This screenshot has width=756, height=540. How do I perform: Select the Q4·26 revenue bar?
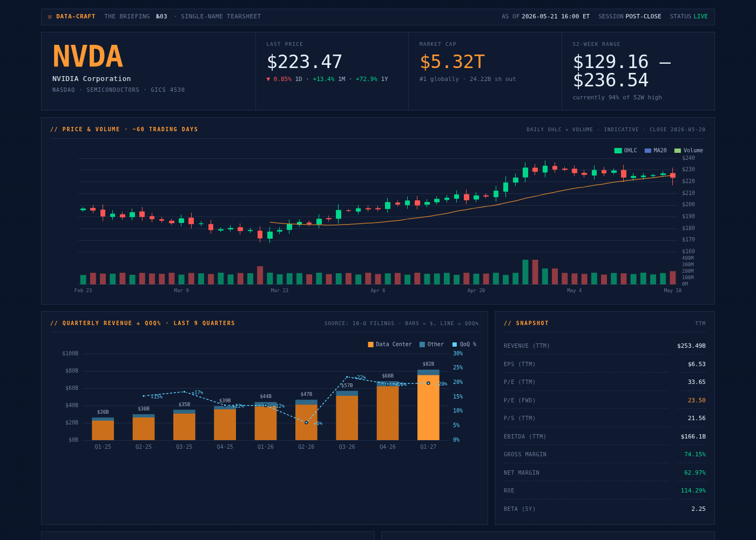click(388, 411)
